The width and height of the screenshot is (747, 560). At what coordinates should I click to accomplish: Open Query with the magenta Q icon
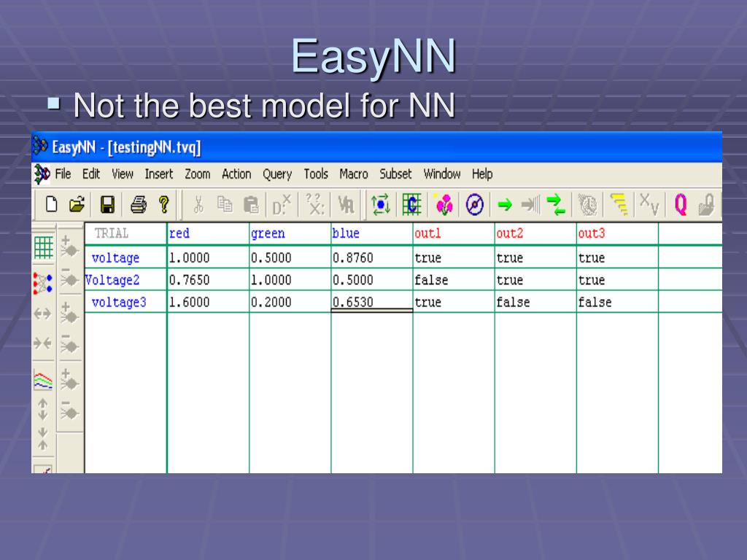[x=681, y=205]
